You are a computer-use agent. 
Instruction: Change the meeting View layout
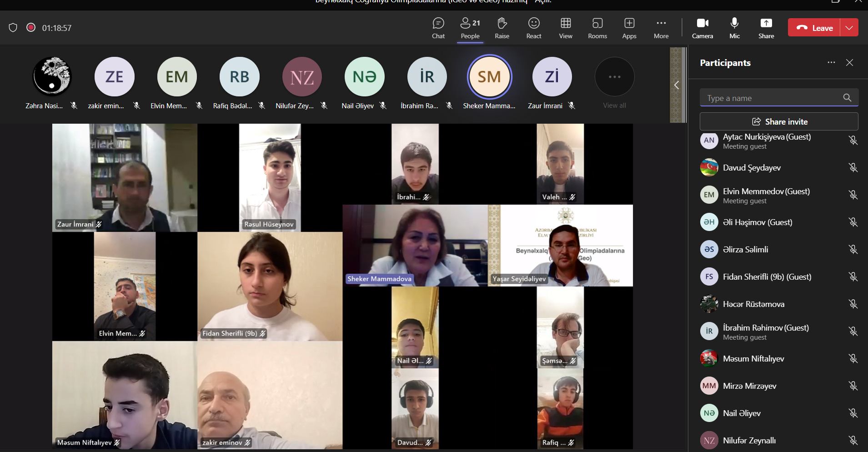(x=565, y=28)
